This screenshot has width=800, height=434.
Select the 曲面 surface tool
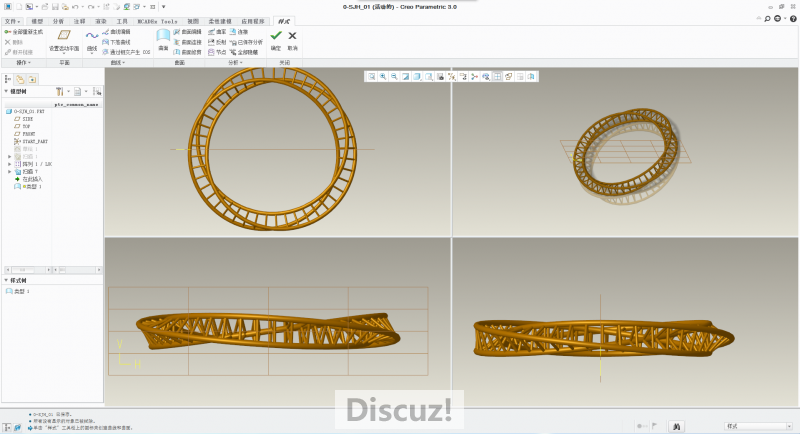tap(163, 36)
